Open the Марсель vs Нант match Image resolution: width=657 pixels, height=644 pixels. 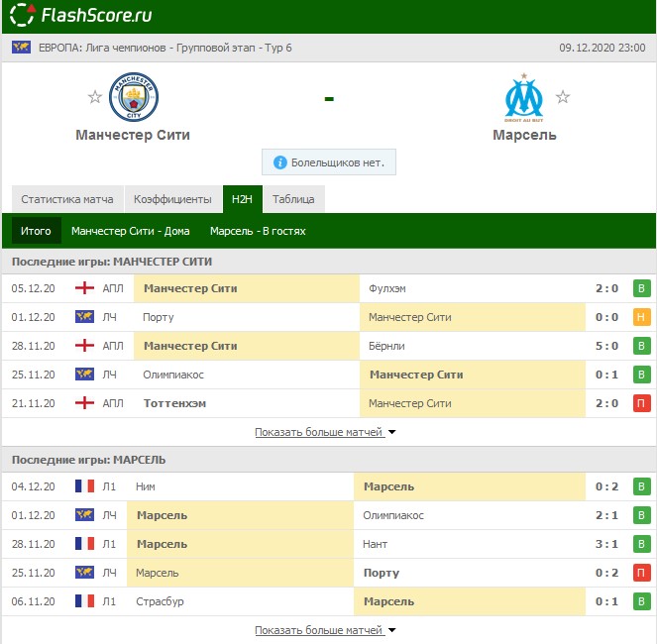click(x=329, y=544)
